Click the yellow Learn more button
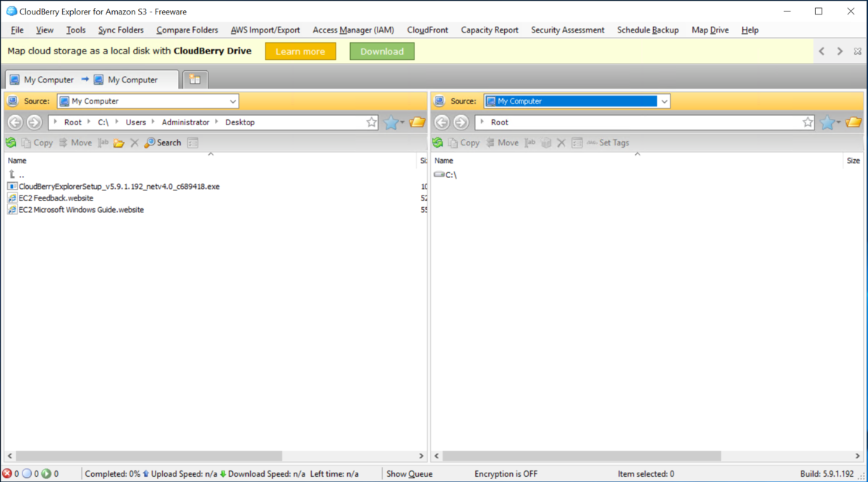The image size is (868, 482). 300,51
